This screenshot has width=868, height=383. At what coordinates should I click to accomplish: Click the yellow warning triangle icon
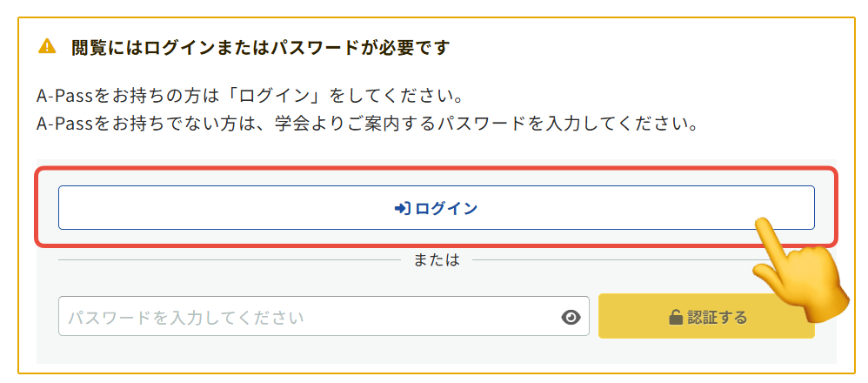pyautogui.click(x=47, y=46)
